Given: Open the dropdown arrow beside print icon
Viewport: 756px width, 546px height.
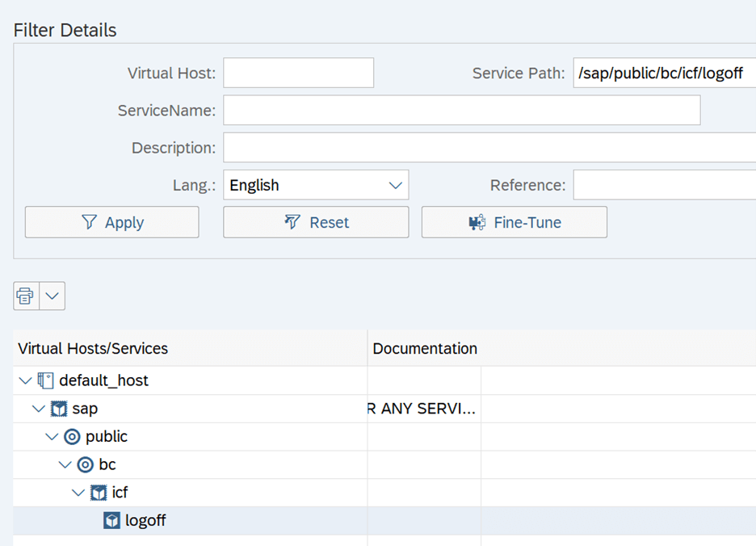Looking at the screenshot, I should tap(52, 296).
